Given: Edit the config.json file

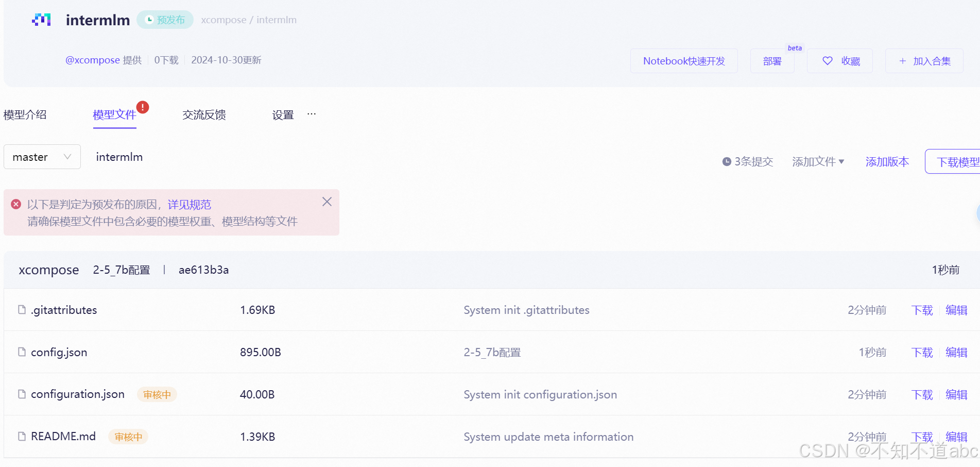Looking at the screenshot, I should [x=956, y=352].
